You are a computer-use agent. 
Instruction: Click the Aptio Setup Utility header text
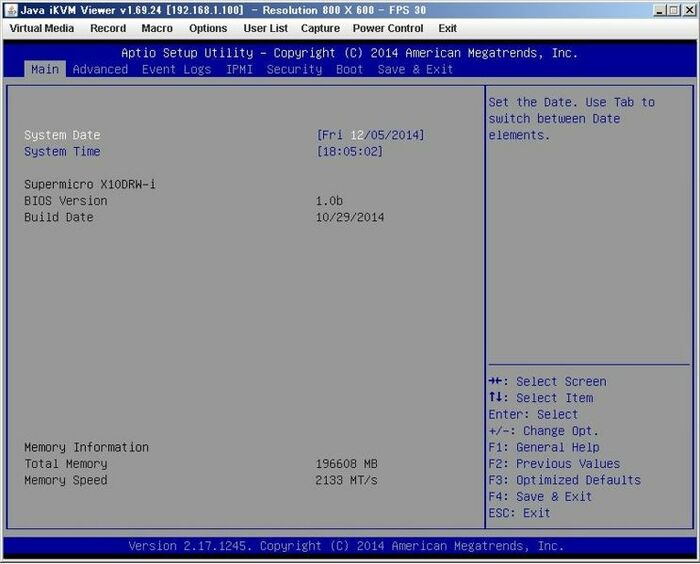coord(350,53)
